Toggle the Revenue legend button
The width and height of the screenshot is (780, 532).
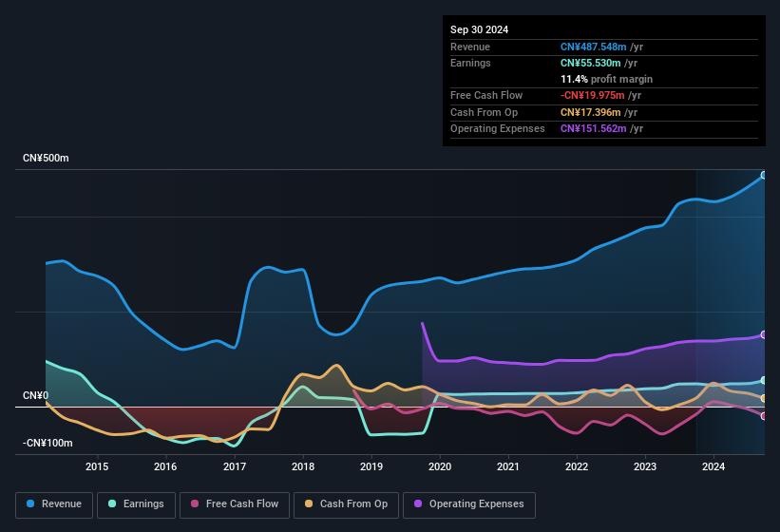click(54, 504)
